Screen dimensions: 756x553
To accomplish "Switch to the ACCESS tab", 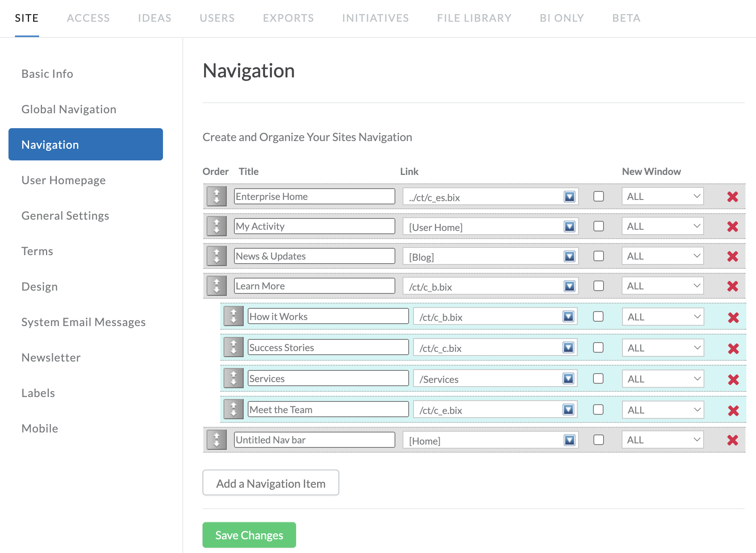I will 88,18.
